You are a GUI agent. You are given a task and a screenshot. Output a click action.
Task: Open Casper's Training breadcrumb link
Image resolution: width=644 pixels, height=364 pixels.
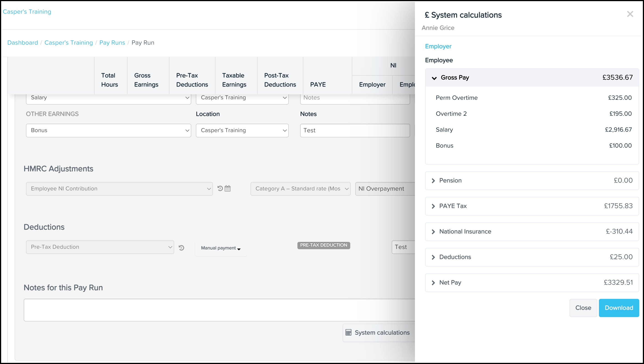pyautogui.click(x=69, y=43)
